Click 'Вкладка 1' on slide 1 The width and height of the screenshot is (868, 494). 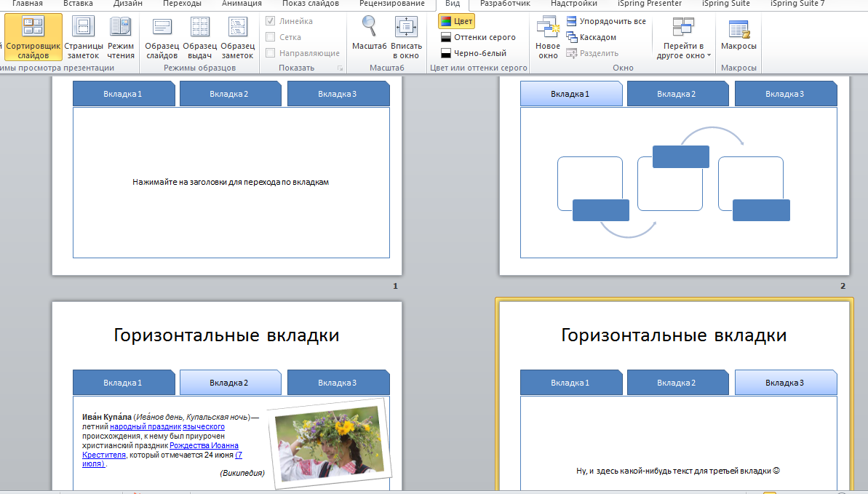click(x=124, y=94)
